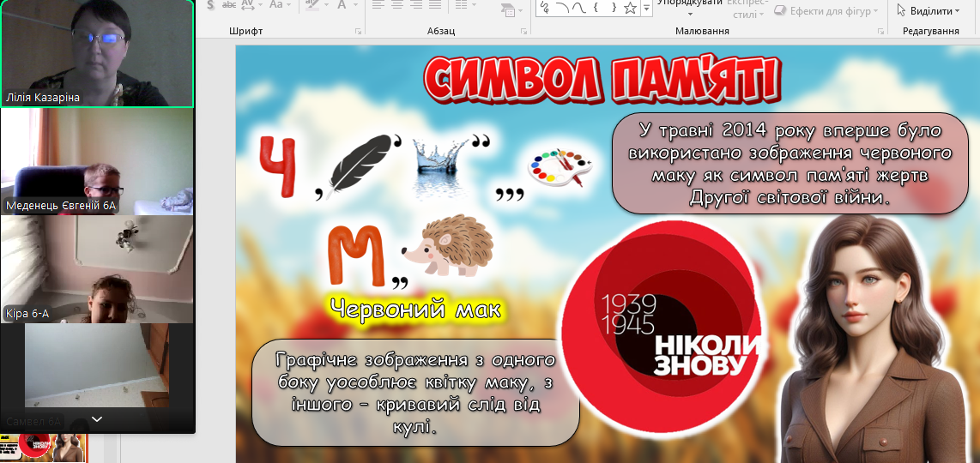Open character spacing AV dropdown
The width and height of the screenshot is (980, 463).
251,5
